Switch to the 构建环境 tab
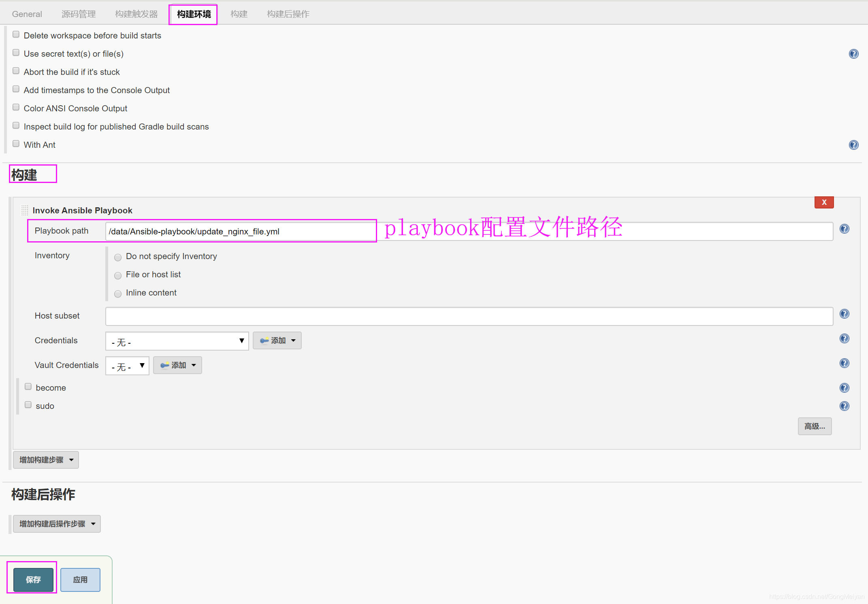Image resolution: width=868 pixels, height=604 pixels. pos(194,14)
